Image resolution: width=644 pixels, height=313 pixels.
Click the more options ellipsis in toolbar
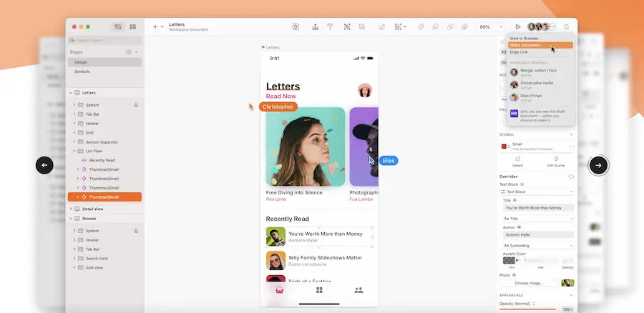pos(552,26)
